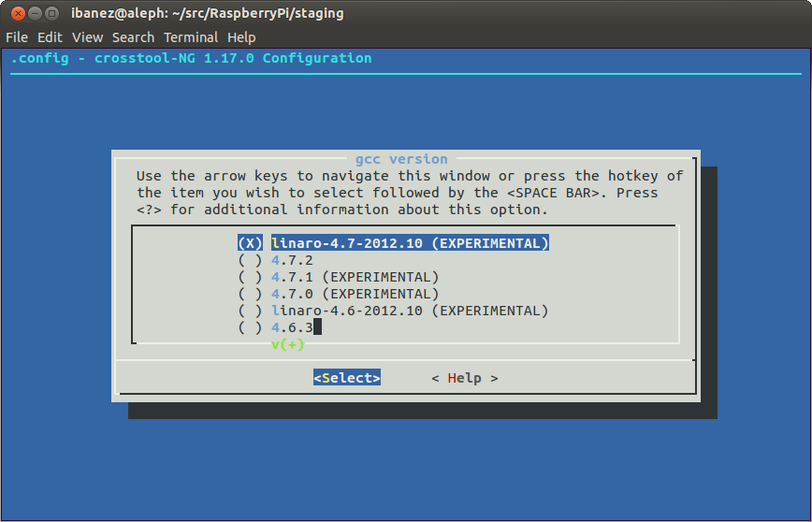Click the 'gcc version' dialog title
Screen dimensions: 812x522
[401, 159]
